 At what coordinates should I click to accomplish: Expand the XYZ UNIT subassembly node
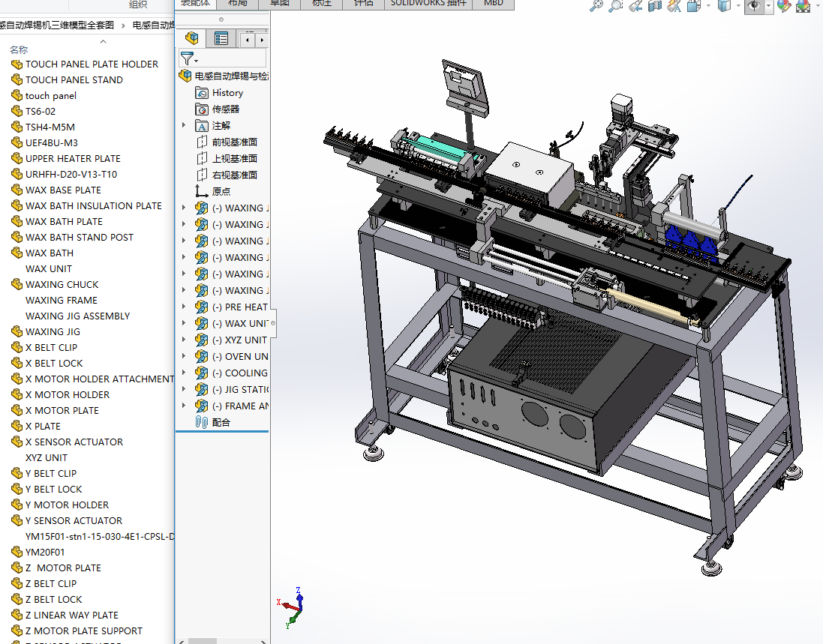184,340
